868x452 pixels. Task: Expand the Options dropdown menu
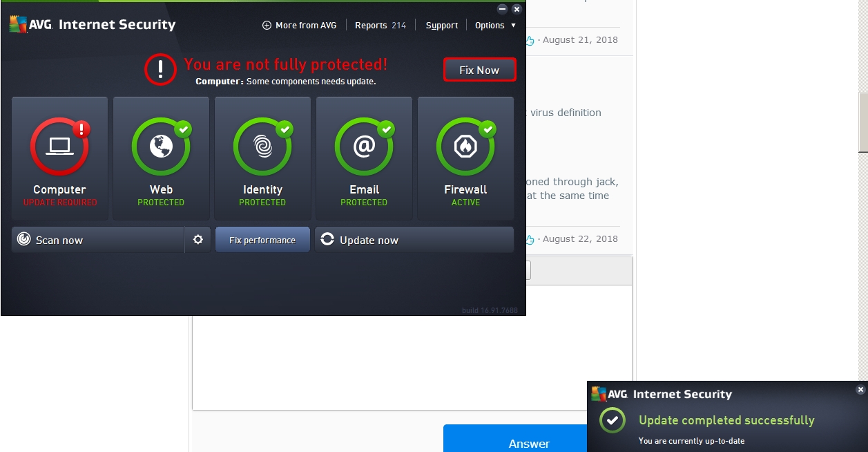pyautogui.click(x=495, y=26)
